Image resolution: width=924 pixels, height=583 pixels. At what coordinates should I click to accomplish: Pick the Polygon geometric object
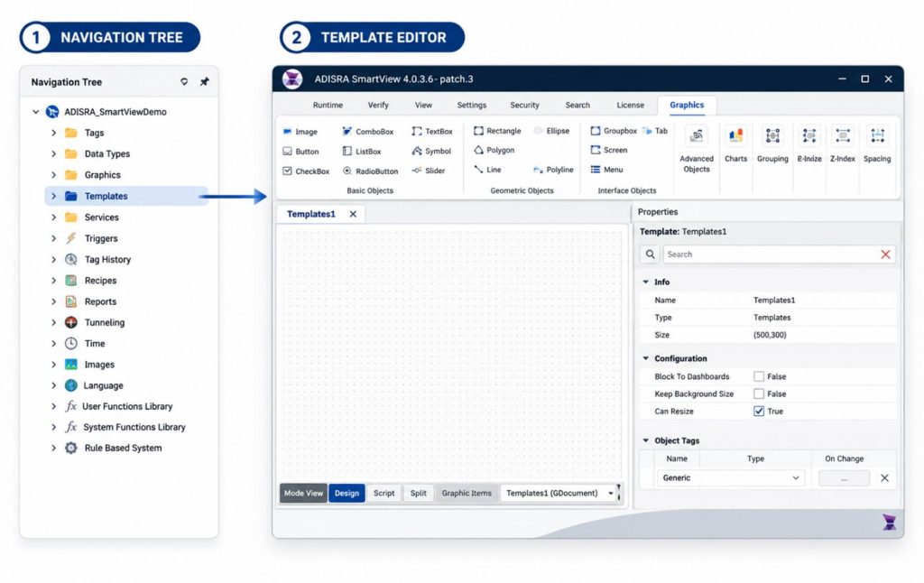[x=494, y=151]
